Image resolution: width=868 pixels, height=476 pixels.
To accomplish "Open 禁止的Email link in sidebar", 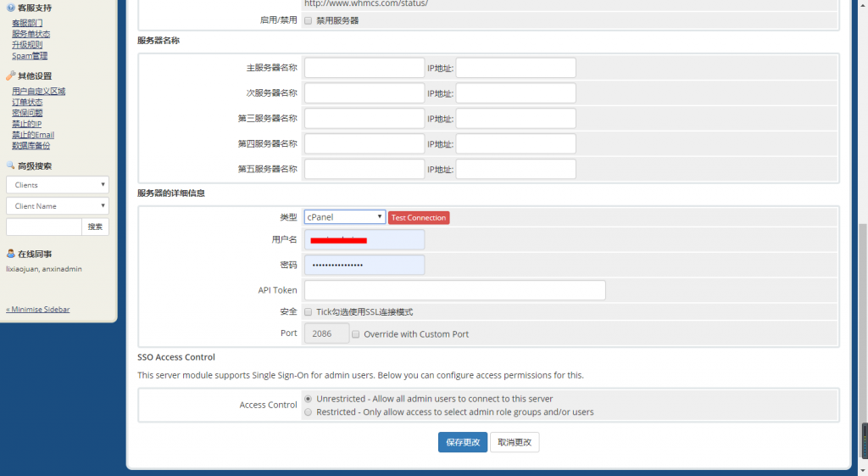I will pos(33,135).
